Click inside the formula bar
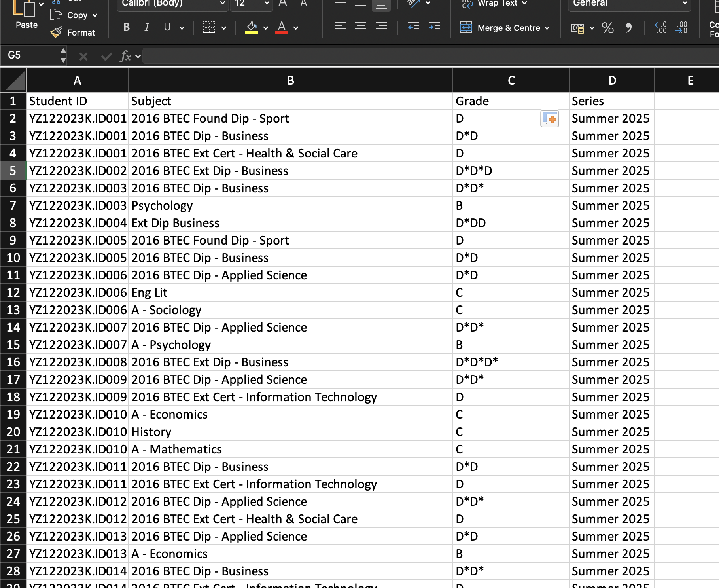The height and width of the screenshot is (588, 719). (x=430, y=56)
